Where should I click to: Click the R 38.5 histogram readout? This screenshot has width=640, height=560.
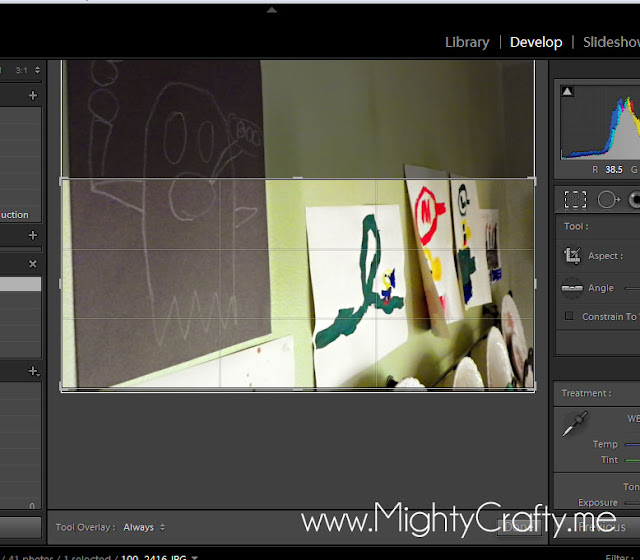point(607,169)
